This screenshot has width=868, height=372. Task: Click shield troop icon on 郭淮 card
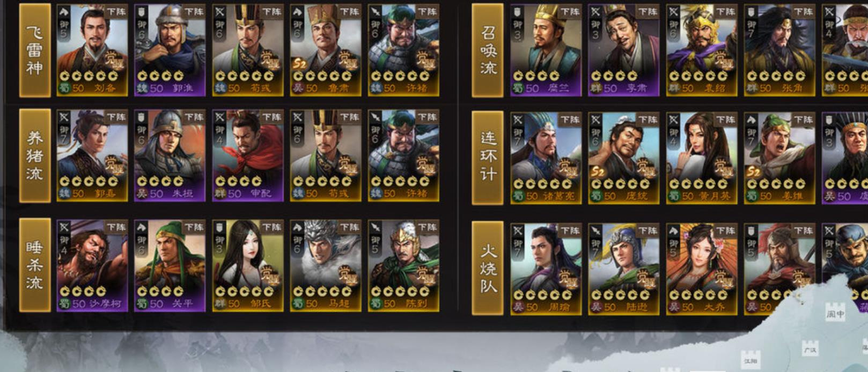142,12
